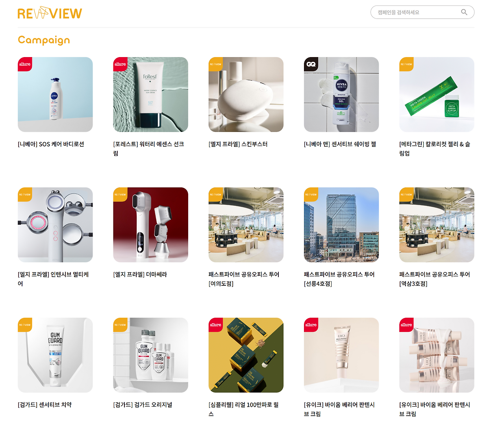Click allure badge on Nivea SOS lotion

(x=25, y=64)
